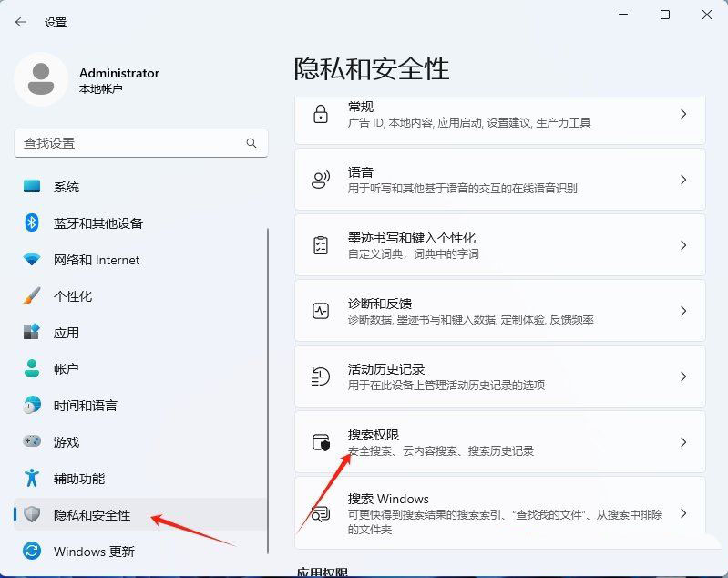
Task: Click the Administrator profile avatar
Action: (40, 79)
